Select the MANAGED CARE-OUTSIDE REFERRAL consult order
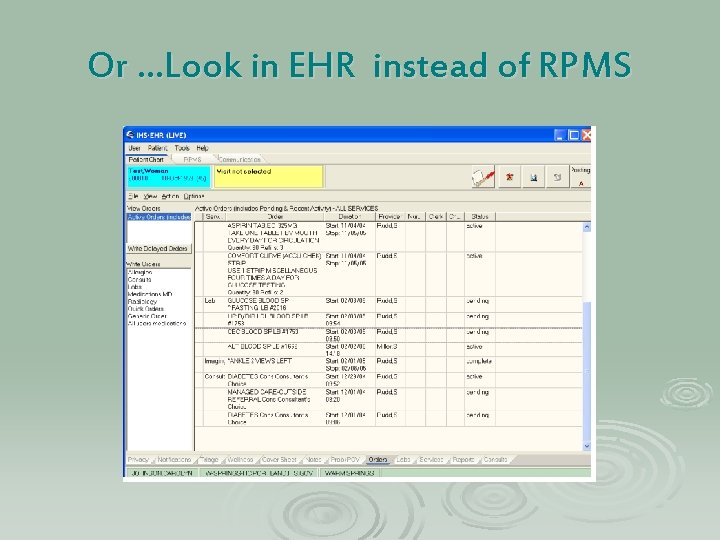 point(388,399)
